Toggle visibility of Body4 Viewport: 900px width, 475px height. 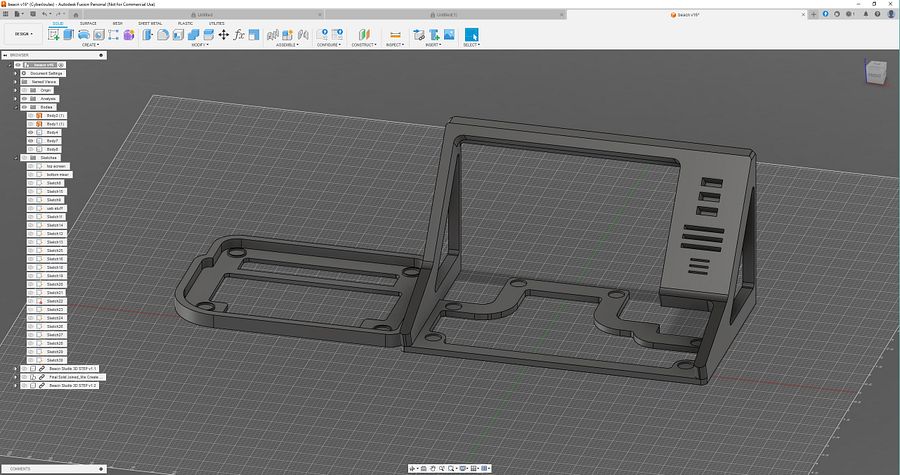click(31, 133)
